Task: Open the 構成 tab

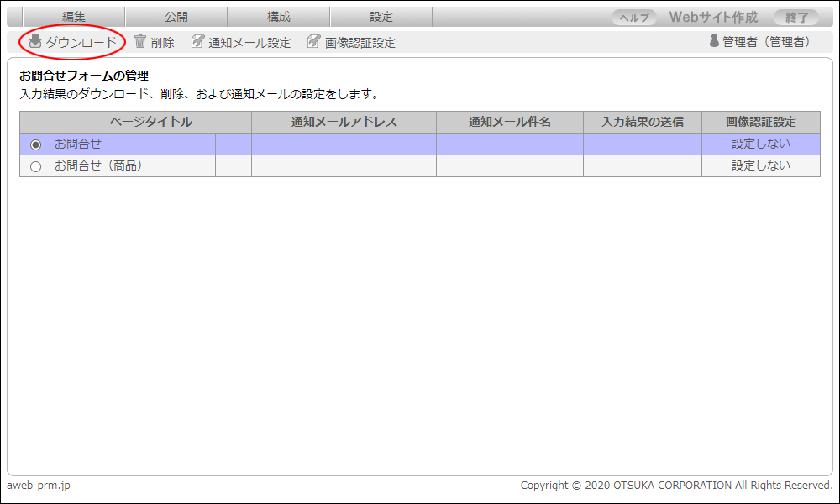Action: 279,17
